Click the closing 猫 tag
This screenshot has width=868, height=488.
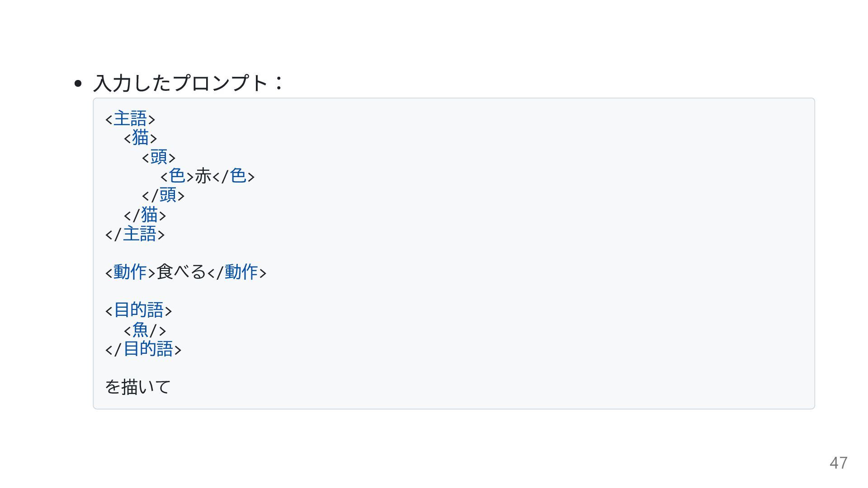145,215
